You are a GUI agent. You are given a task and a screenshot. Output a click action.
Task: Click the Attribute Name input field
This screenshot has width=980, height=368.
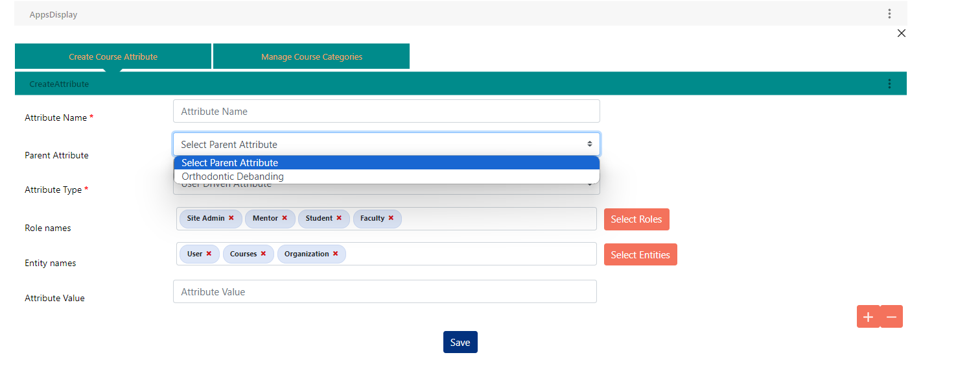(386, 112)
